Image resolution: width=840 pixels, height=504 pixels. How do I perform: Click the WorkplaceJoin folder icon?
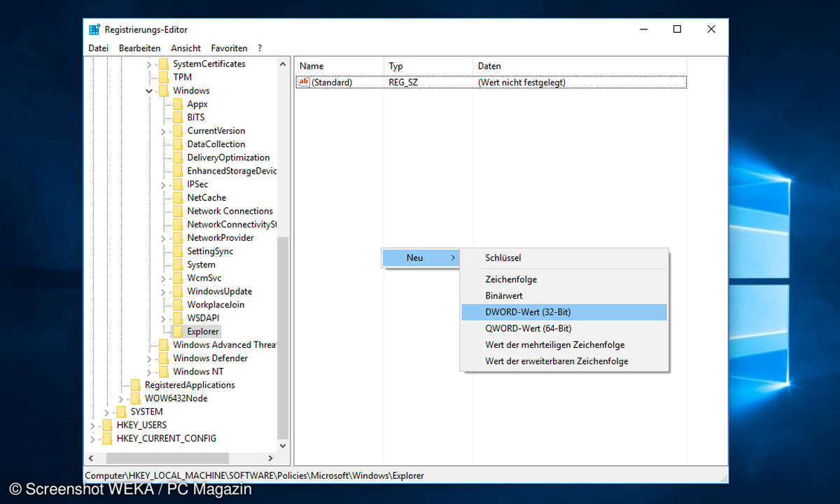(x=178, y=304)
